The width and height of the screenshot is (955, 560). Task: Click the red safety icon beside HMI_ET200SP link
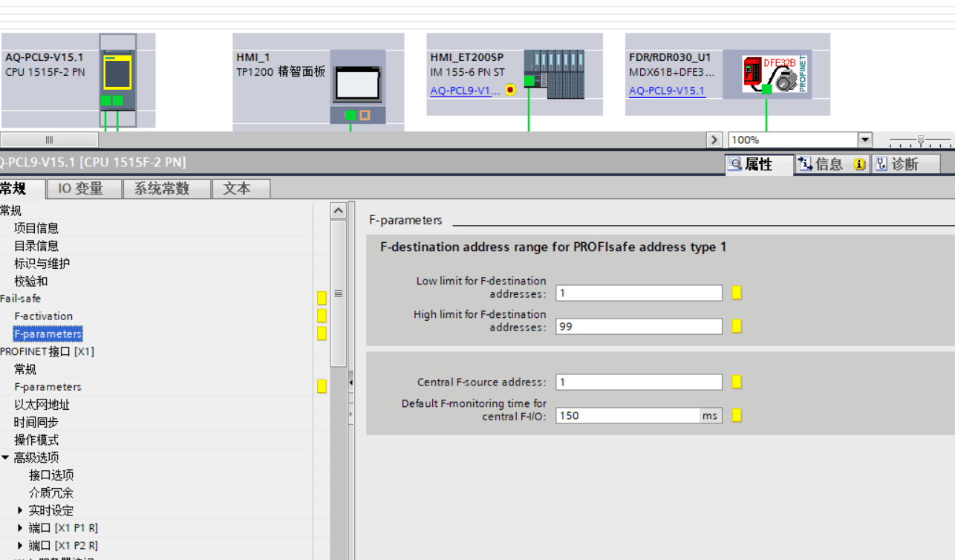510,90
